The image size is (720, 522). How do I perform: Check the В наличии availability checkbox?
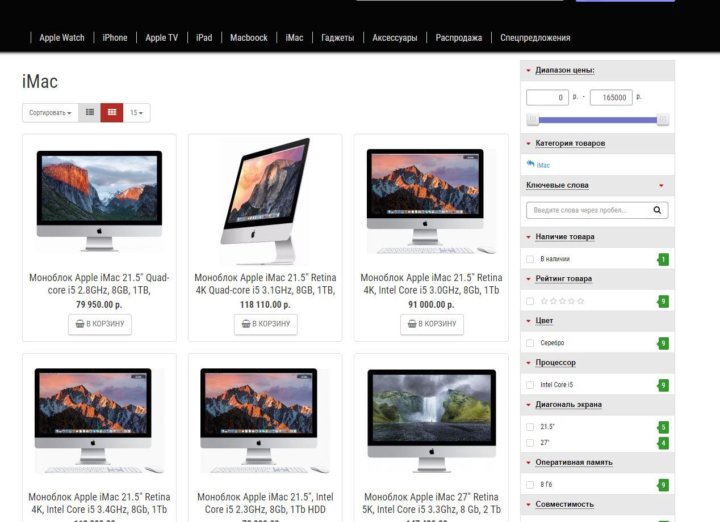530,259
